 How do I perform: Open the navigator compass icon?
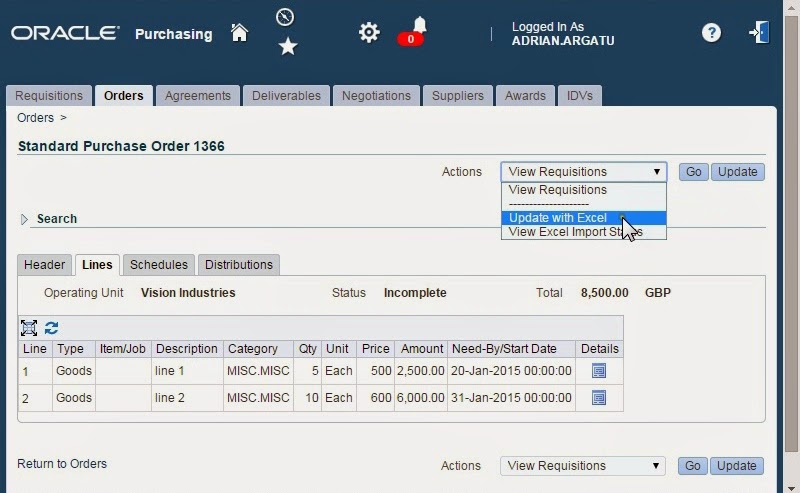[285, 17]
